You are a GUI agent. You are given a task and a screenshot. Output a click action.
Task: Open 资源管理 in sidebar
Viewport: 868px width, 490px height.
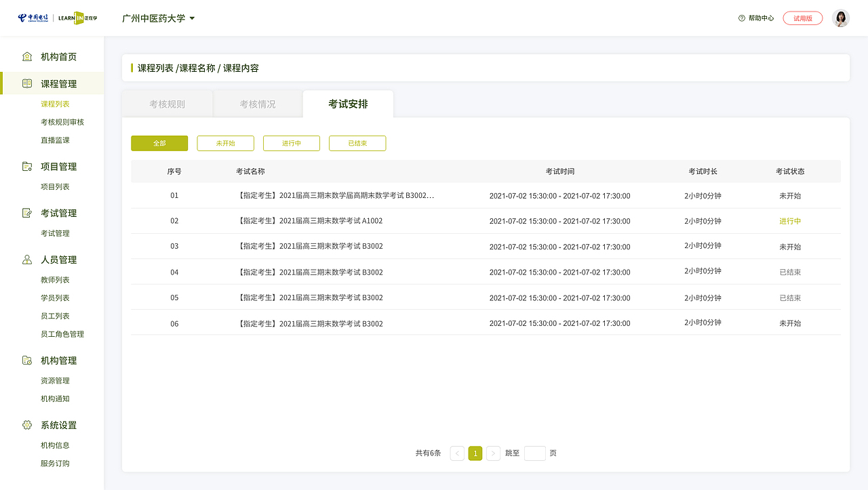[55, 381]
